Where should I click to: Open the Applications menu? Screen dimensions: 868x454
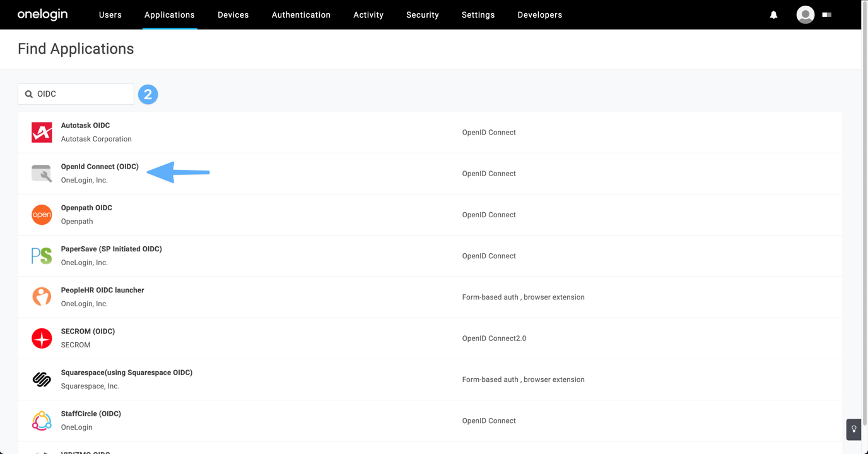pyautogui.click(x=170, y=15)
